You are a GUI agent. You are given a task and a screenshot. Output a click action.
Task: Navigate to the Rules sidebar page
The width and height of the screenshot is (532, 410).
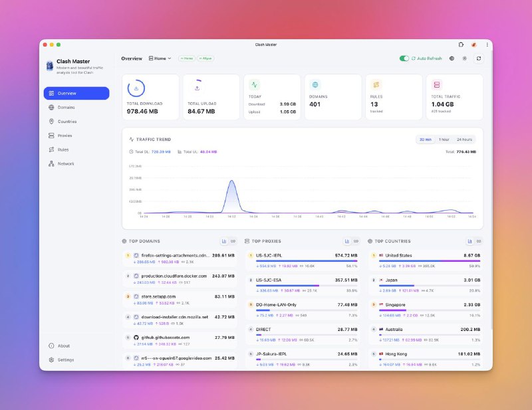point(63,150)
